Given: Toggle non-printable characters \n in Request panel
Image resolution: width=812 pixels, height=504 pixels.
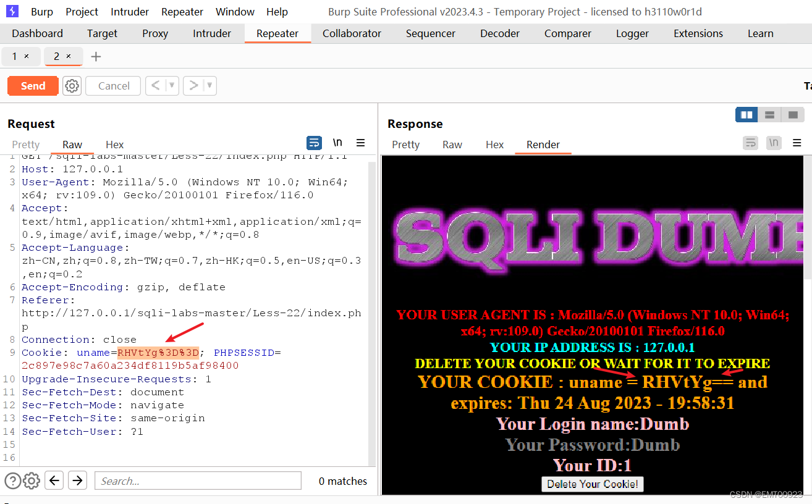Looking at the screenshot, I should point(337,143).
